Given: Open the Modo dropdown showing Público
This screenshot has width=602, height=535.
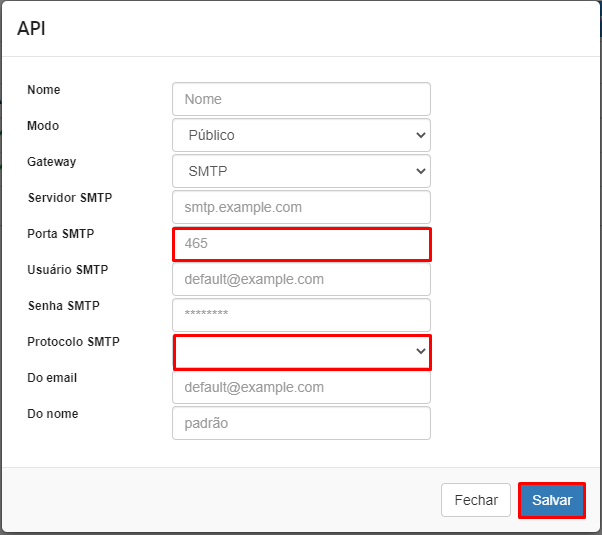Looking at the screenshot, I should (301, 135).
